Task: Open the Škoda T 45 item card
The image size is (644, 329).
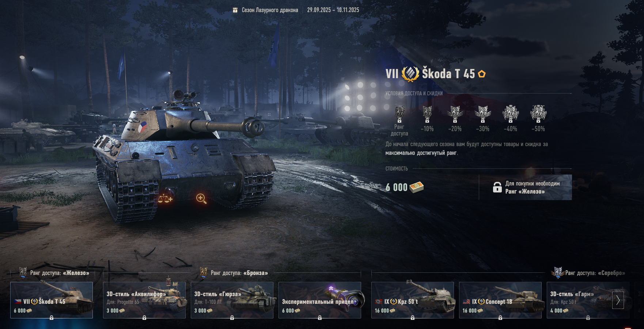Action: 52,300
